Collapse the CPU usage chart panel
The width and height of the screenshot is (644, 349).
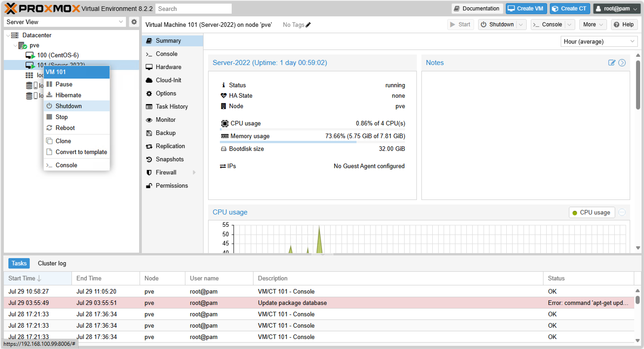(x=622, y=212)
